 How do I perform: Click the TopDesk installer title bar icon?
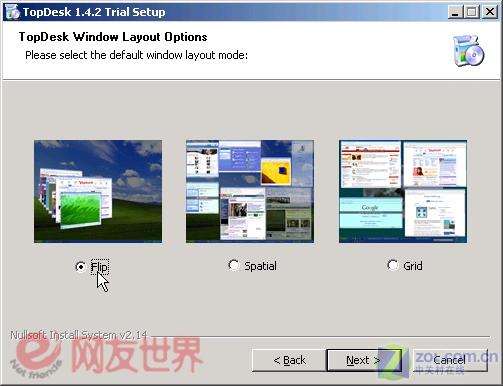[13, 12]
